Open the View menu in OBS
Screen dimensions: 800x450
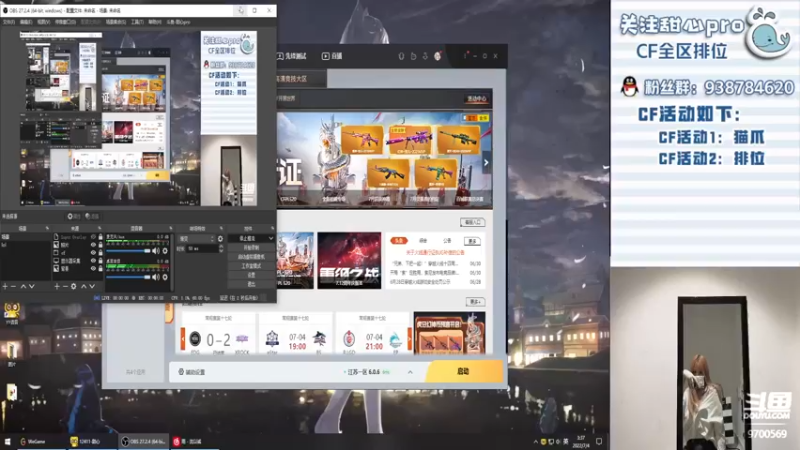pos(43,22)
